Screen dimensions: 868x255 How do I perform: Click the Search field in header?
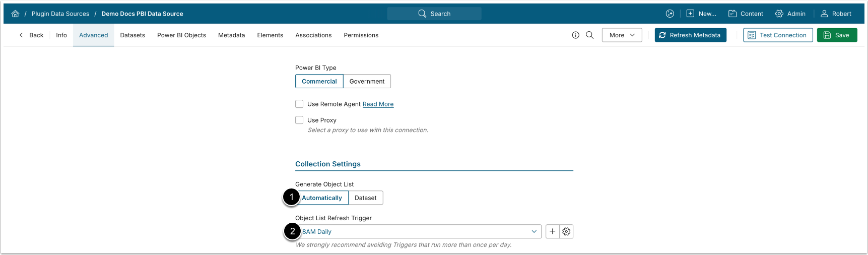(434, 14)
